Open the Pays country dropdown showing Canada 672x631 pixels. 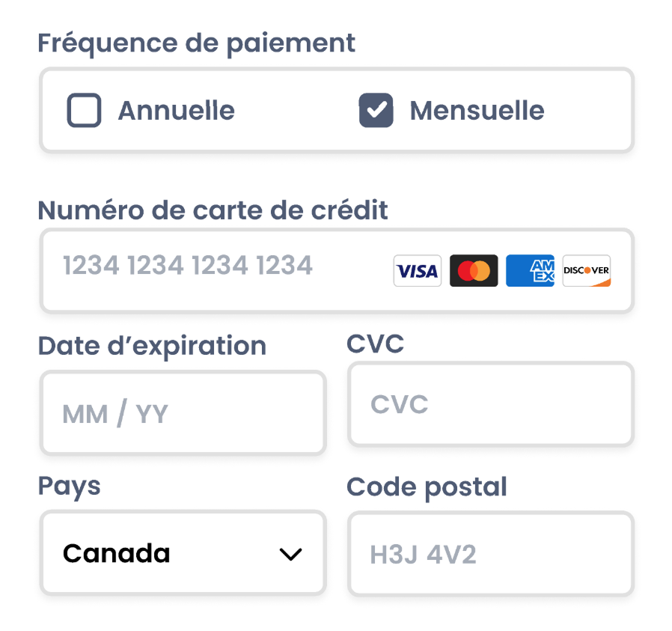coord(183,554)
